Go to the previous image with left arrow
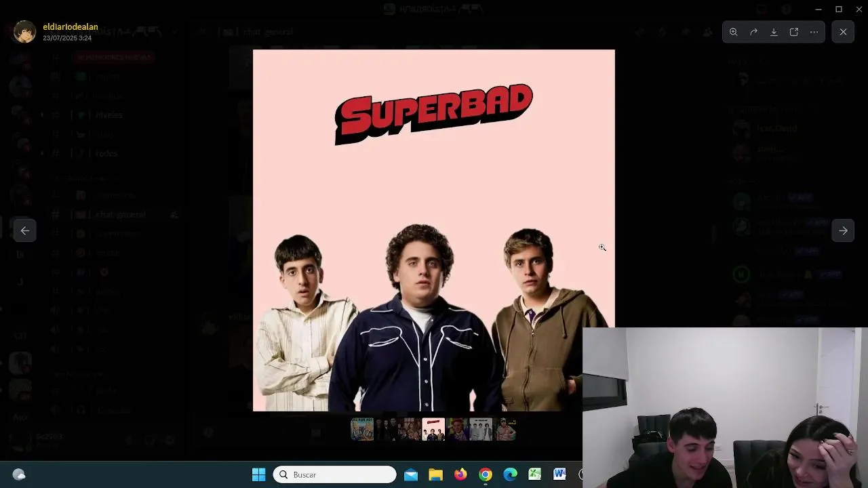Viewport: 868px width, 488px height. point(24,230)
